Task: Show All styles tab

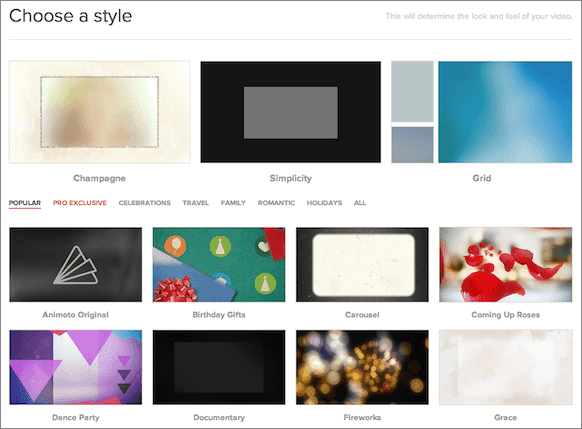Action: [x=360, y=203]
